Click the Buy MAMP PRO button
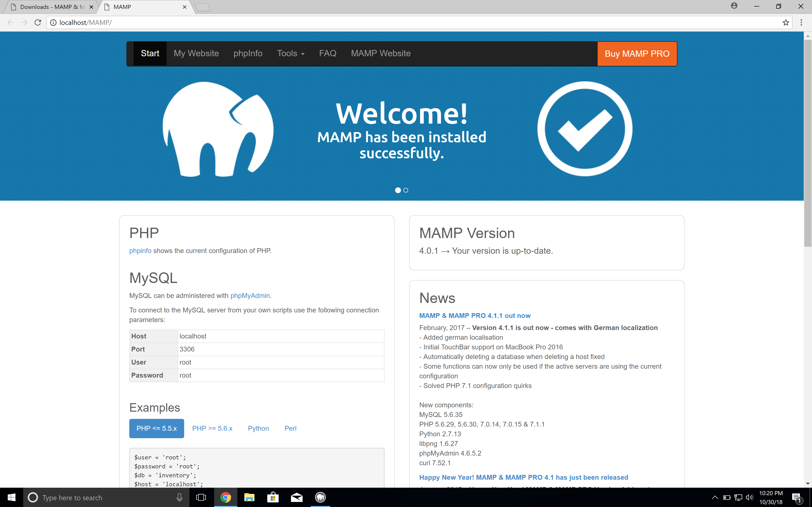The width and height of the screenshot is (812, 507). [637, 54]
